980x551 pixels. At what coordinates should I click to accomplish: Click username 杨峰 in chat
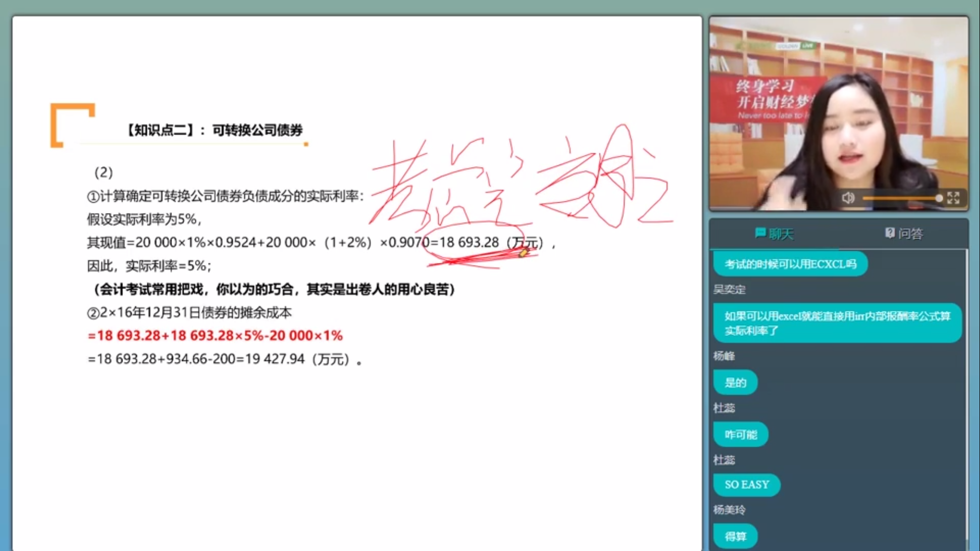[x=724, y=356]
